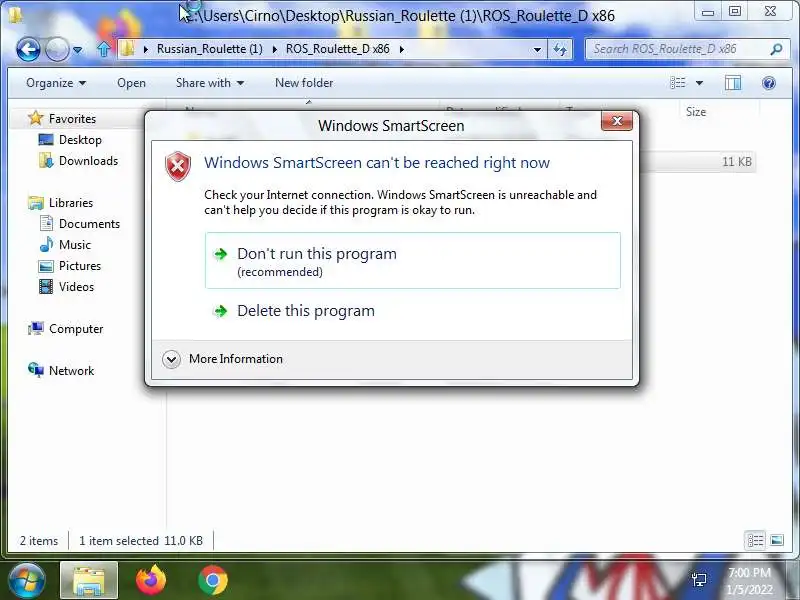Expand More Information chevron in SmartScreen
Image resolution: width=800 pixels, height=600 pixels.
click(x=171, y=359)
